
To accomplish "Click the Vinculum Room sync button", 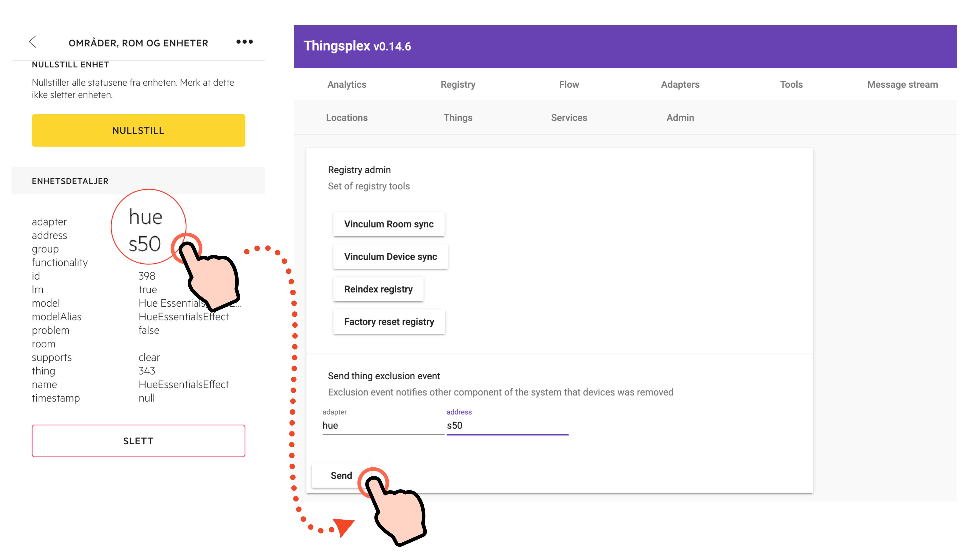I will [389, 224].
